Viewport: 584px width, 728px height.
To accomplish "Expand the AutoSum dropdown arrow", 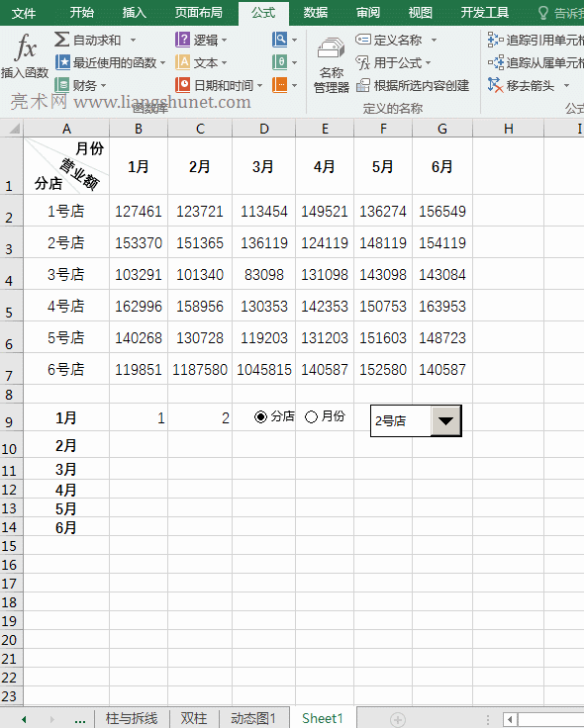I will pyautogui.click(x=133, y=41).
